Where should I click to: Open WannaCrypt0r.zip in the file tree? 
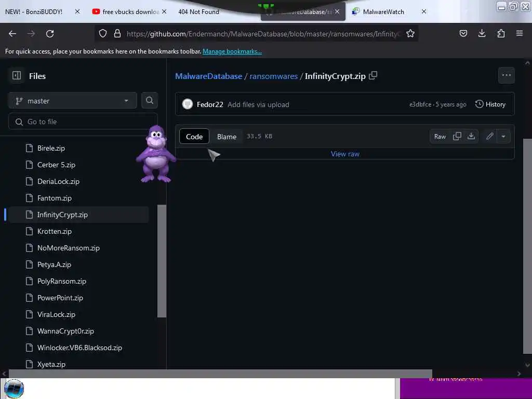click(x=65, y=331)
